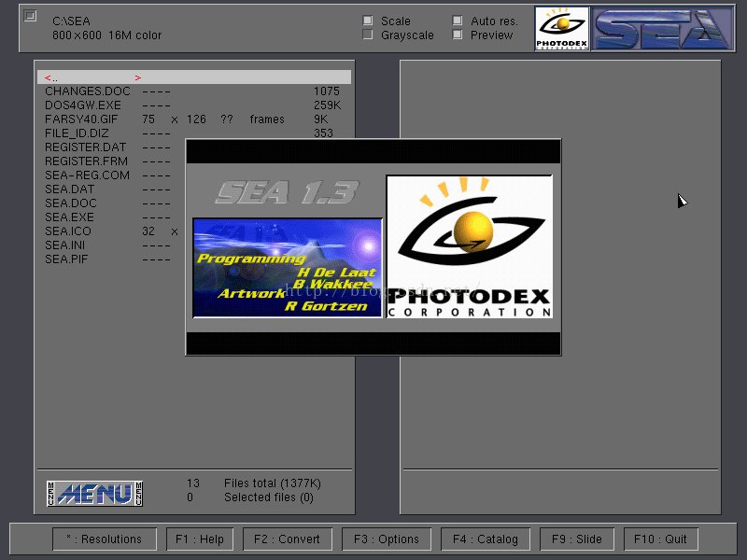747x560 pixels.
Task: Open the Resolutions button
Action: click(x=105, y=539)
